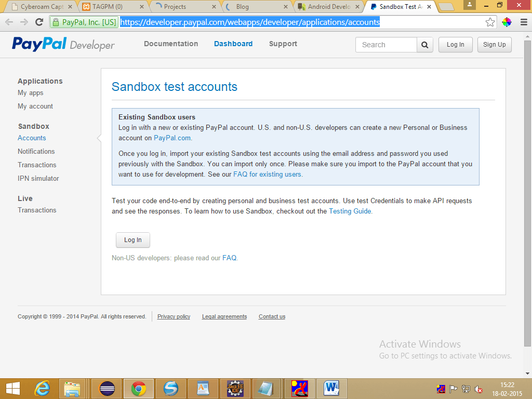Viewport: 532px width, 399px height.
Task: Click the green padlock PayPal, Inc. security badge
Action: [84, 22]
